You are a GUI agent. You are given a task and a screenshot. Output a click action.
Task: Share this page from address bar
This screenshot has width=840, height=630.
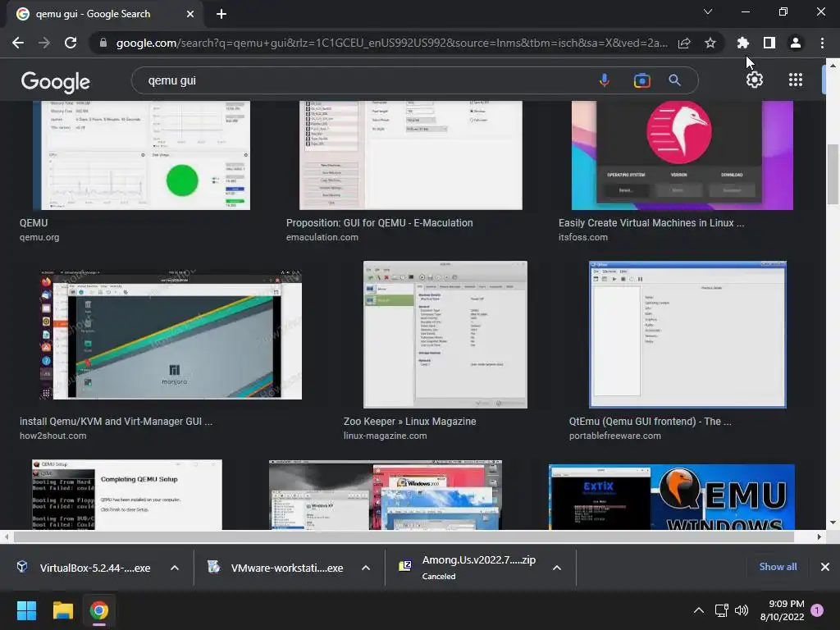click(684, 43)
